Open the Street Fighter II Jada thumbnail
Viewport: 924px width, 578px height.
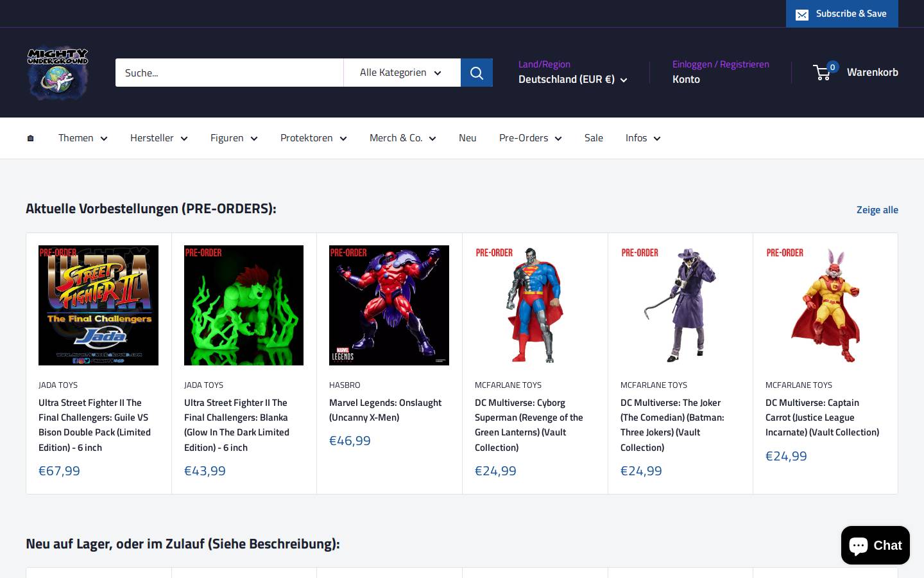tap(98, 305)
